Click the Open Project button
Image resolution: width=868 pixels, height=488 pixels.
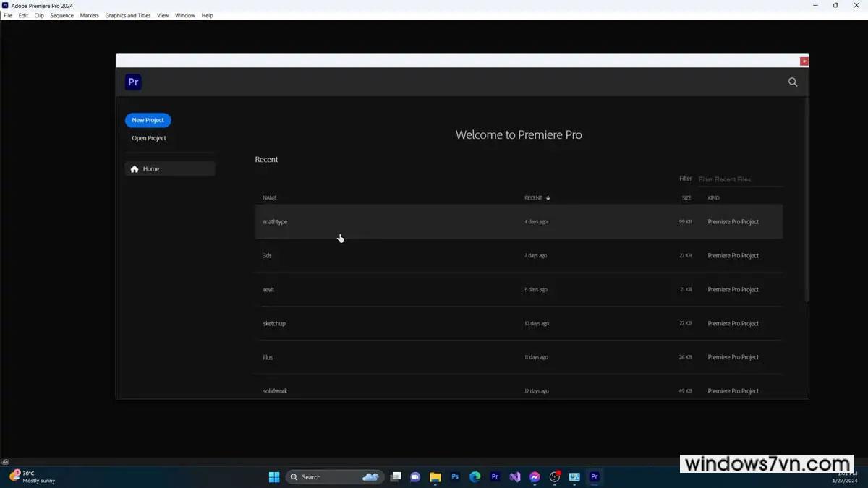149,138
